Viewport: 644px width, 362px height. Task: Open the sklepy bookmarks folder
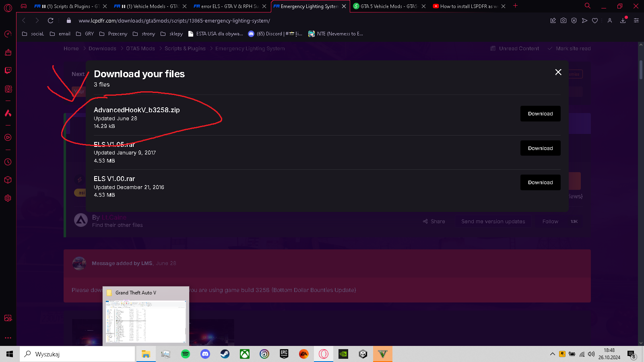click(171, 34)
